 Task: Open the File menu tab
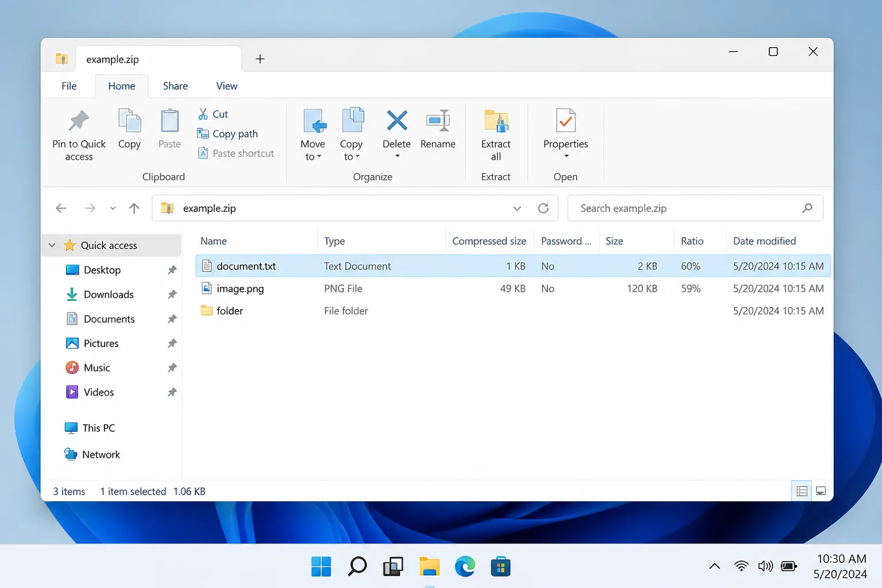tap(69, 86)
